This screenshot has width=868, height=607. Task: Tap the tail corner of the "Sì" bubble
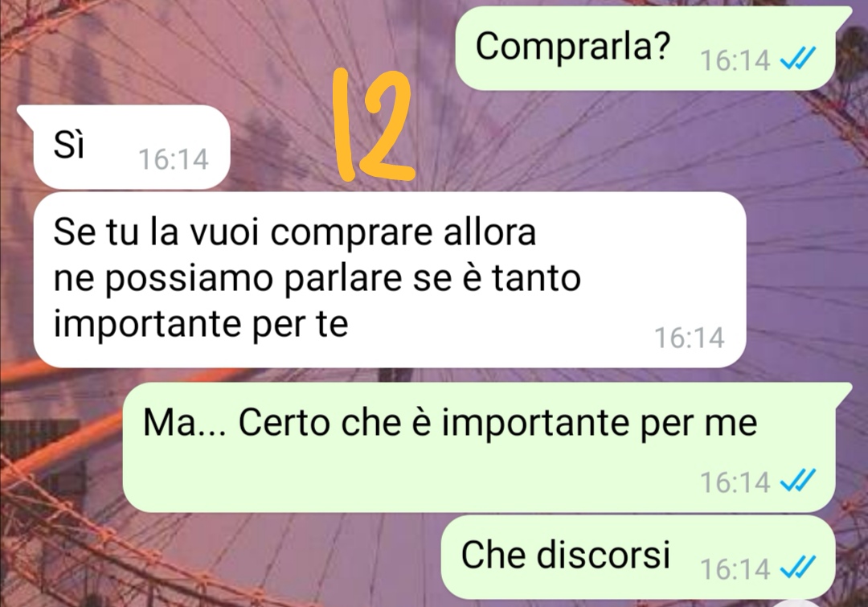pyautogui.click(x=26, y=113)
